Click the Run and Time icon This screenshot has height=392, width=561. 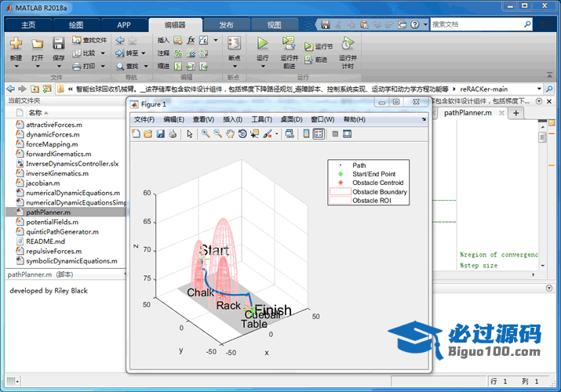[348, 43]
